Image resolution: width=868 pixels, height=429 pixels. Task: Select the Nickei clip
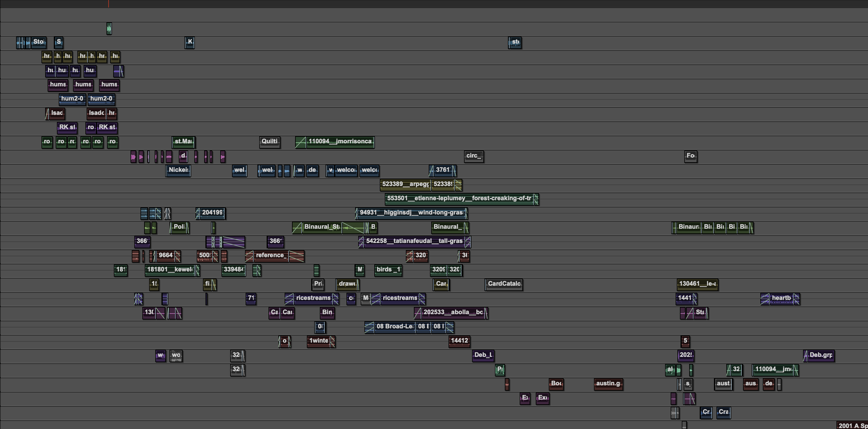(178, 170)
